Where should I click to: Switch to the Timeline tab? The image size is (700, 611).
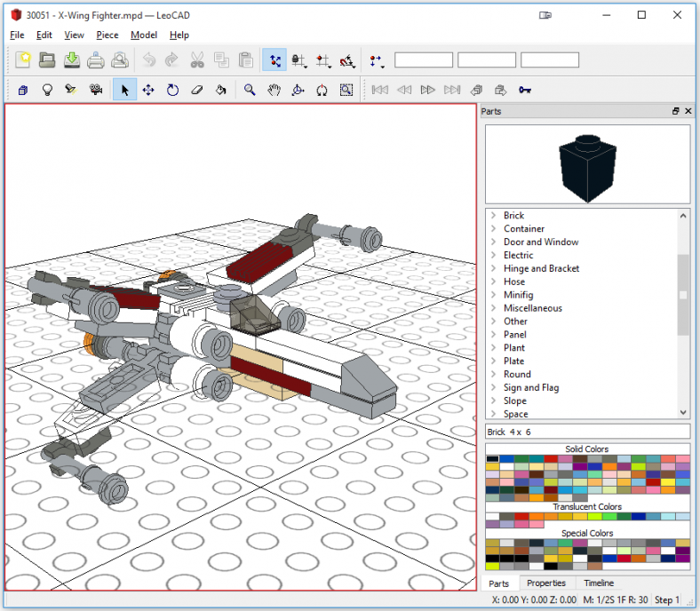[x=599, y=583]
